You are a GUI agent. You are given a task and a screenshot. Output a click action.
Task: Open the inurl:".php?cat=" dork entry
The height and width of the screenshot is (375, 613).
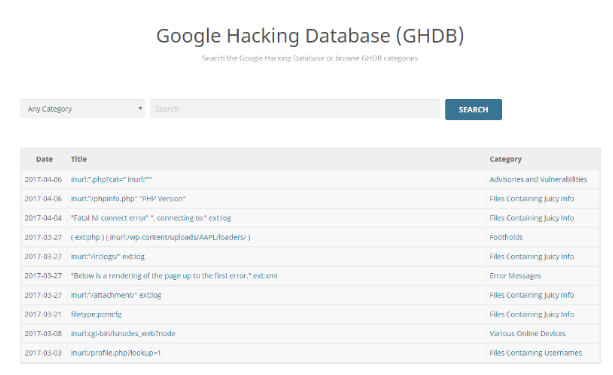pos(111,179)
